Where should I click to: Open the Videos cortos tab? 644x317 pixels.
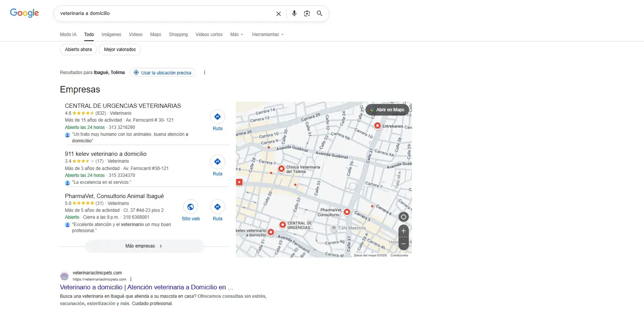[x=209, y=35]
